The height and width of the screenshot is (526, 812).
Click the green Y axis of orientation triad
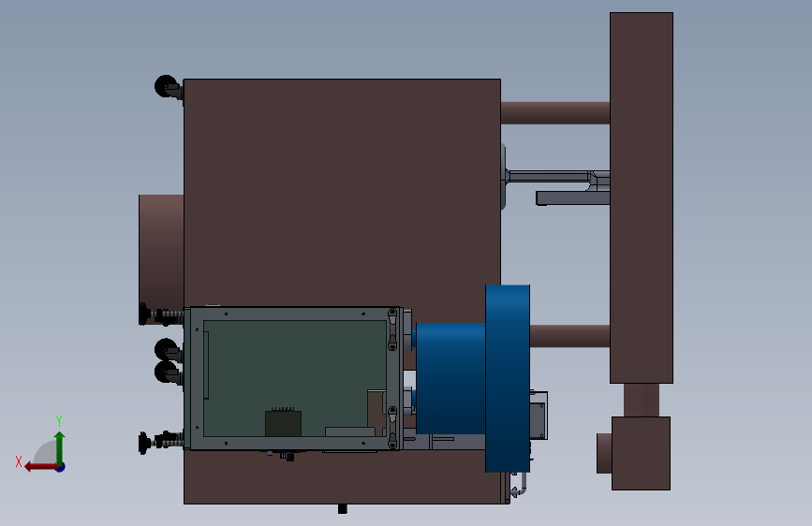tap(60, 447)
